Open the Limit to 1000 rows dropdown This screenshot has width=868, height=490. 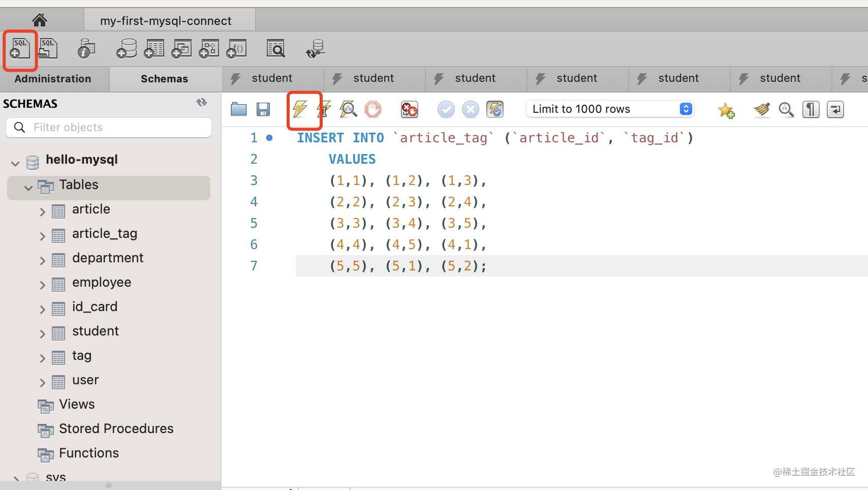click(x=610, y=109)
